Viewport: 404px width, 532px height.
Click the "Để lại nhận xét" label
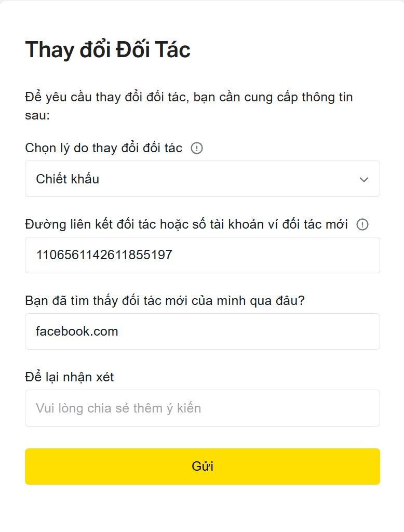(69, 377)
